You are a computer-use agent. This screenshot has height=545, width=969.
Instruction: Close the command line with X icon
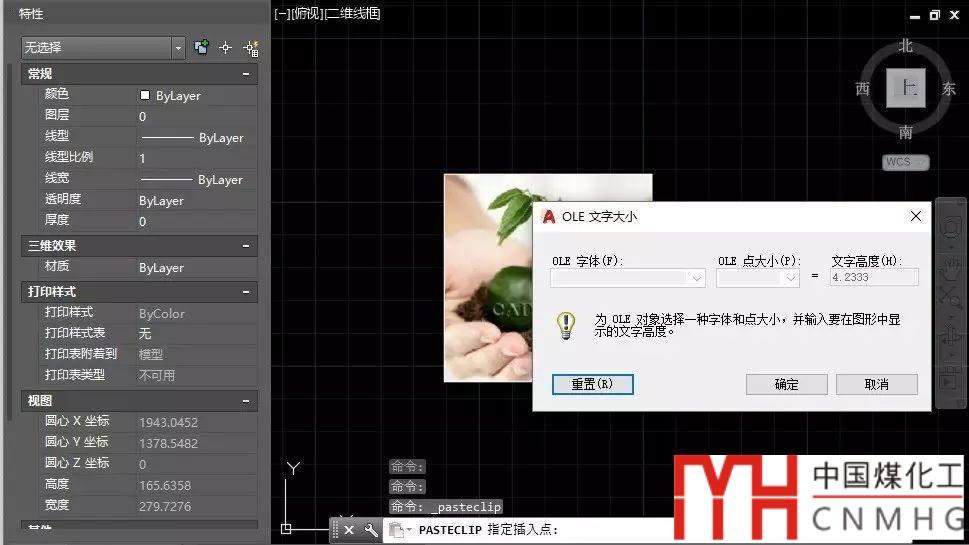(x=349, y=530)
